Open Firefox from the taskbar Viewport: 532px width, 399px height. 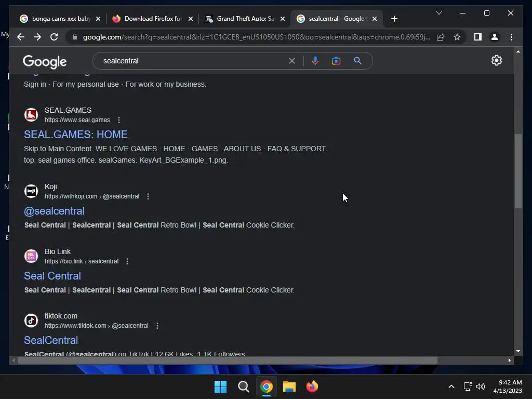coord(312,387)
